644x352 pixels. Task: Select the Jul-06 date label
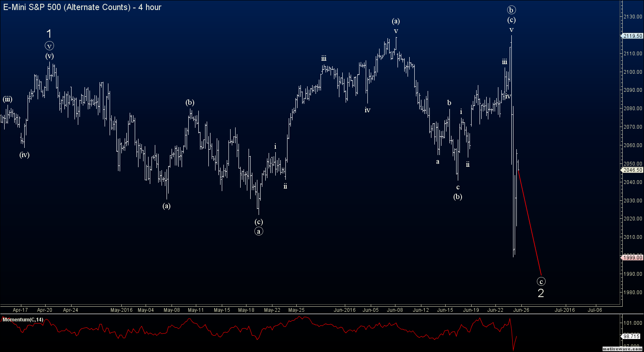pos(595,311)
